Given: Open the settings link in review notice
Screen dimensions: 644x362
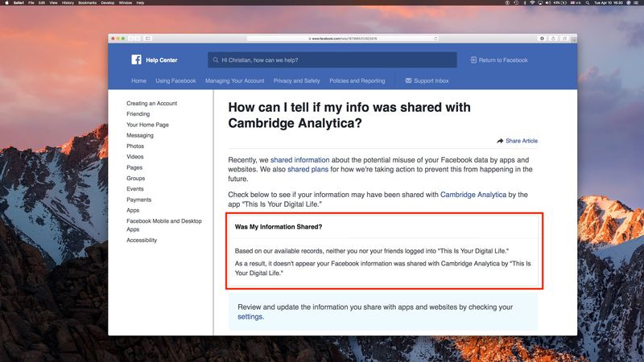Looking at the screenshot, I should tap(250, 317).
